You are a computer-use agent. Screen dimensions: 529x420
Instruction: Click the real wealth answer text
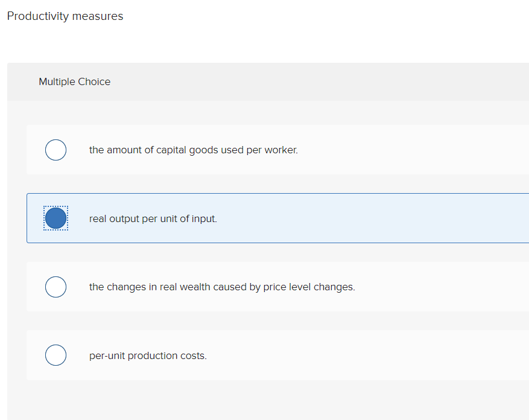(222, 287)
